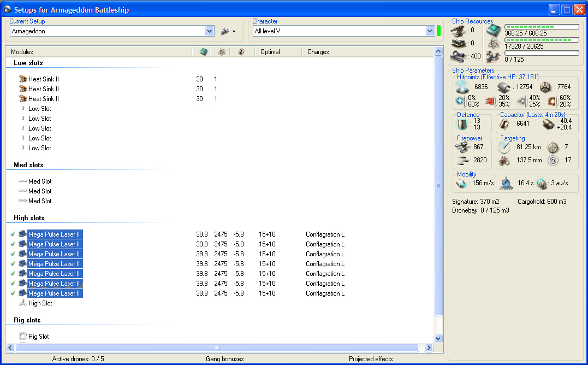
Task: Select the empty Rig Slot entry
Action: pyautogui.click(x=38, y=337)
